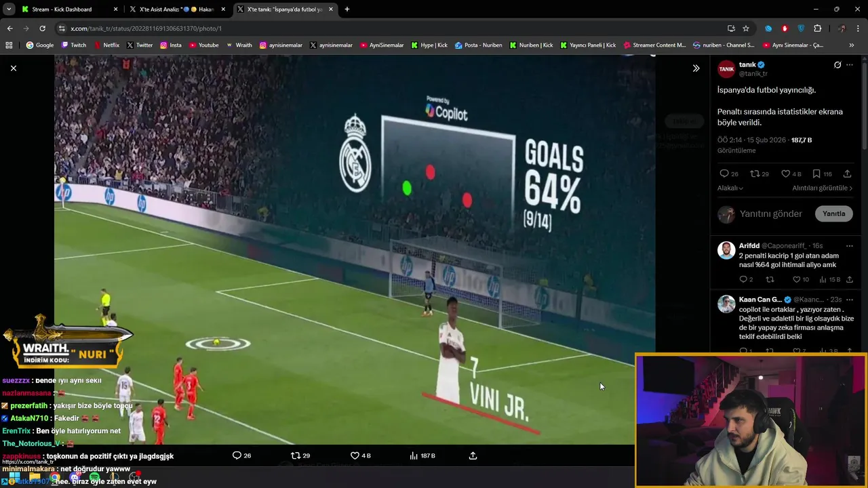Open a new browser tab
The width and height of the screenshot is (868, 488).
pos(347,9)
